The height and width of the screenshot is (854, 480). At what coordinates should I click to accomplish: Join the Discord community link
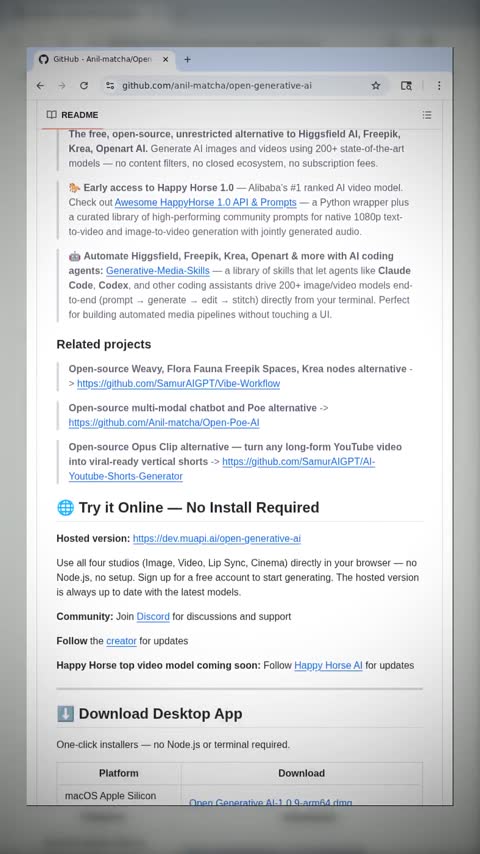pyautogui.click(x=153, y=617)
